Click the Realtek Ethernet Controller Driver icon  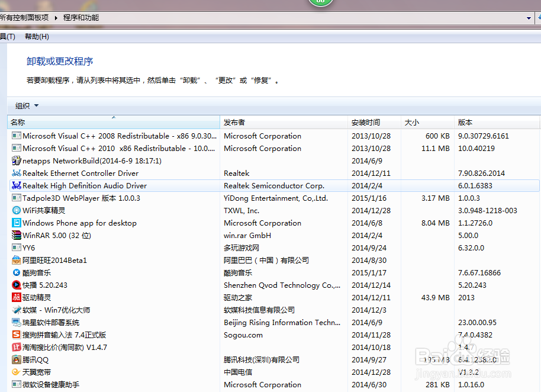(x=16, y=173)
